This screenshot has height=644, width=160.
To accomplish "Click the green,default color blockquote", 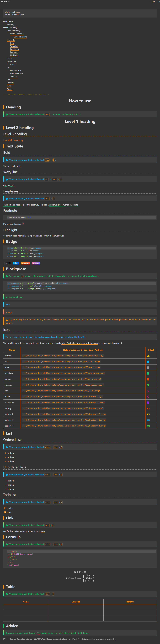I will pyautogui.click(x=80, y=297).
